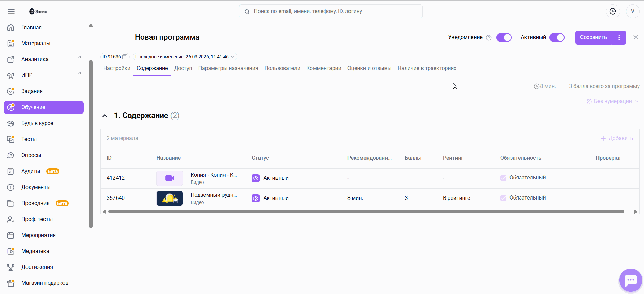Switch to the Настройки tab
The width and height of the screenshot is (644, 294).
(117, 68)
